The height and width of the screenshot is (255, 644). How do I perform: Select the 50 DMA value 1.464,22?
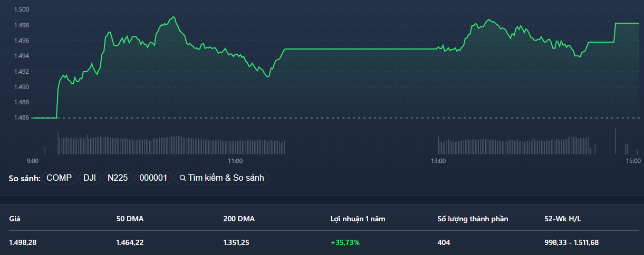[x=130, y=242]
